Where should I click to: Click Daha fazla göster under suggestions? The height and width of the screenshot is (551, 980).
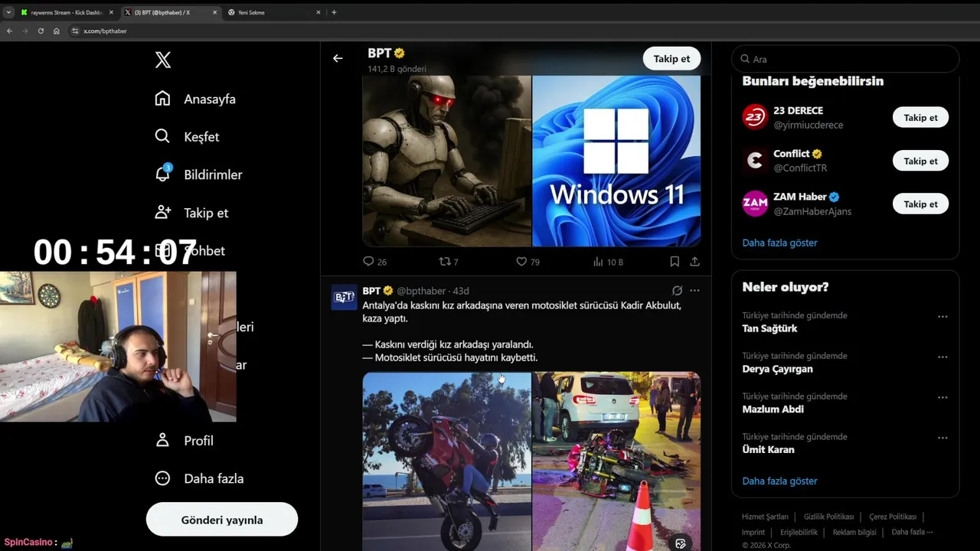click(779, 243)
